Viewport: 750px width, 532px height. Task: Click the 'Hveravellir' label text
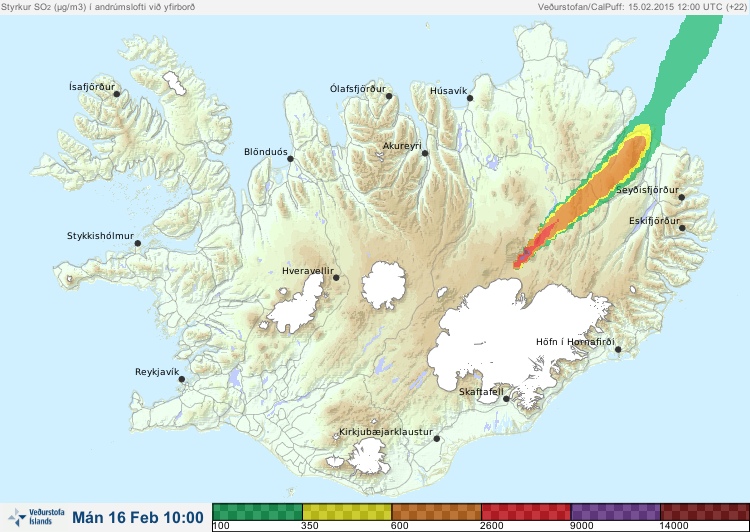[308, 271]
